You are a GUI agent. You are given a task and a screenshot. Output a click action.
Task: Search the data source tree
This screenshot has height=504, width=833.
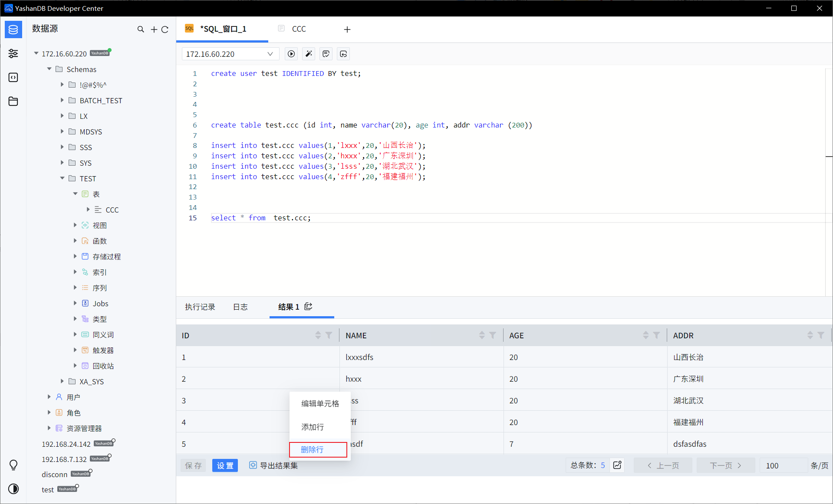tap(141, 29)
